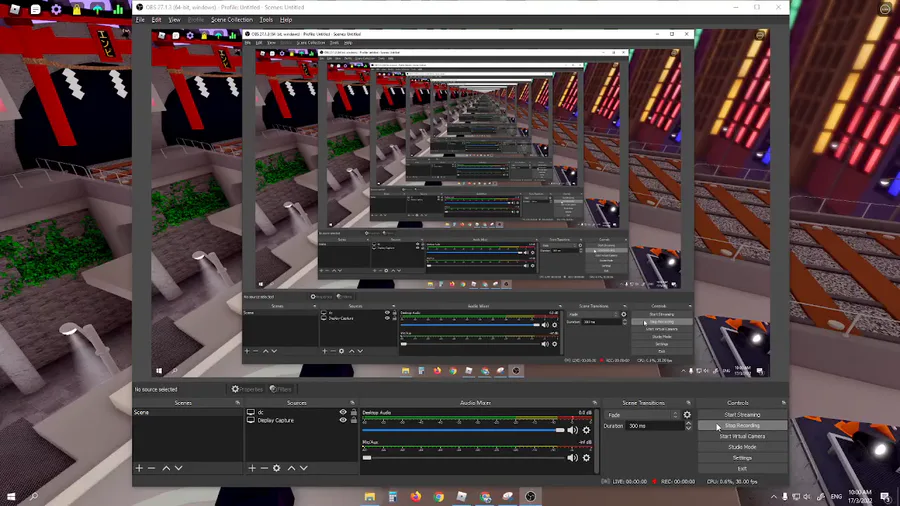Open the purple gear settings icon in game
900x506 pixels.
[x=56, y=9]
